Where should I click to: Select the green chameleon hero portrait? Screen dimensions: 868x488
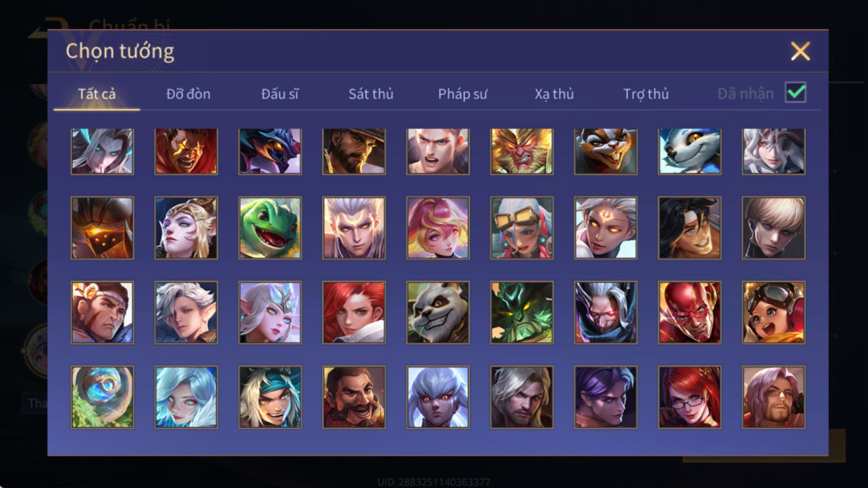(x=270, y=228)
